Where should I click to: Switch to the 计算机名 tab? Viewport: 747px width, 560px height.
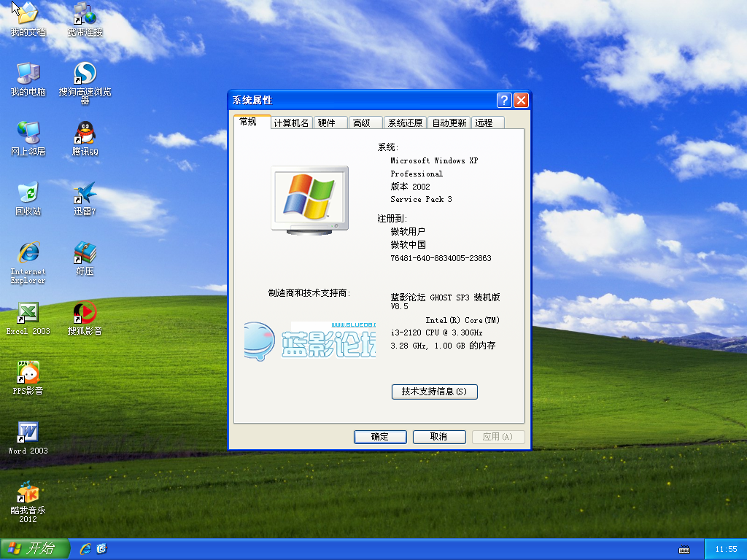click(292, 122)
